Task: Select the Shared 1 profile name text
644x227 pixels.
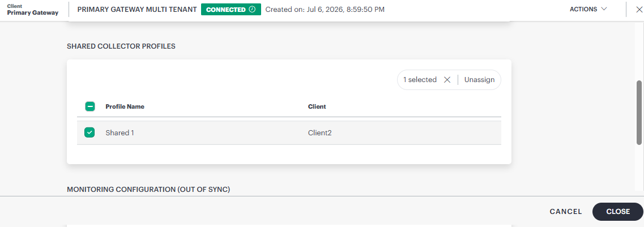Action: click(x=120, y=133)
